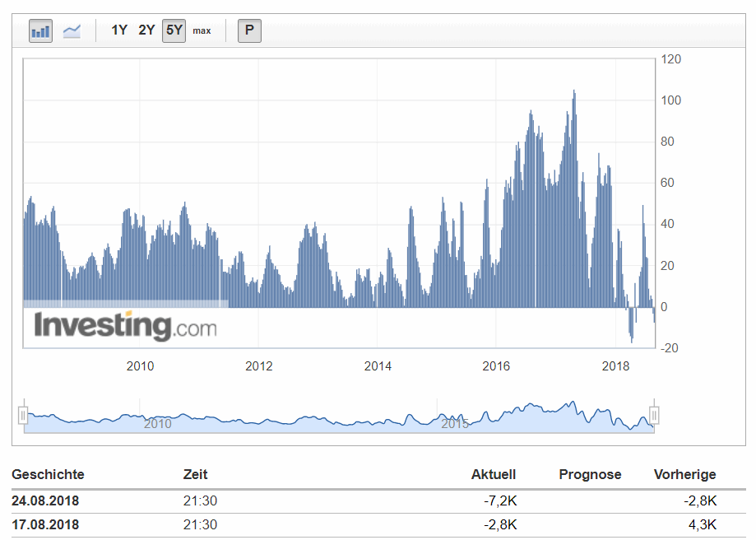Grab the left range slider handle
The height and width of the screenshot is (540, 756).
tap(23, 415)
